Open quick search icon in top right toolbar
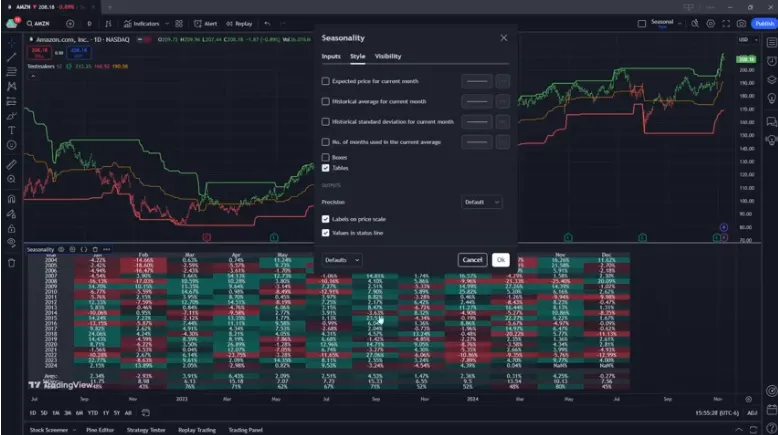This screenshot has height=435, width=778. pyautogui.click(x=695, y=23)
